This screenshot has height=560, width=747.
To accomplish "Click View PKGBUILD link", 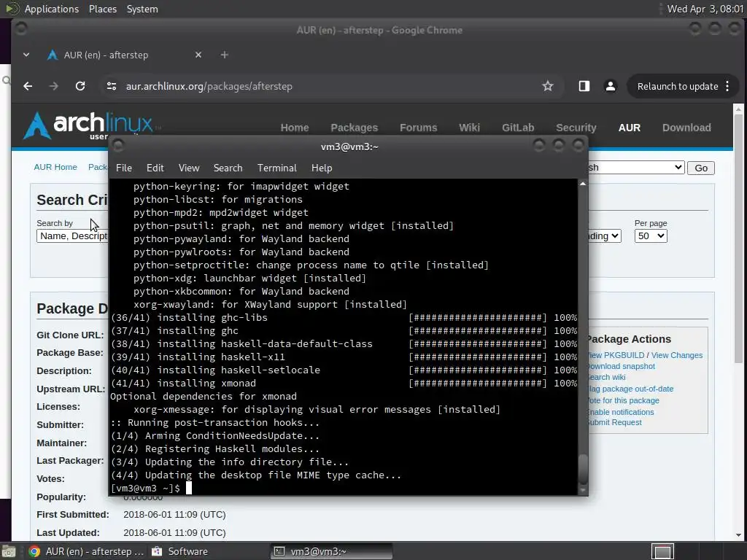I will (x=616, y=355).
